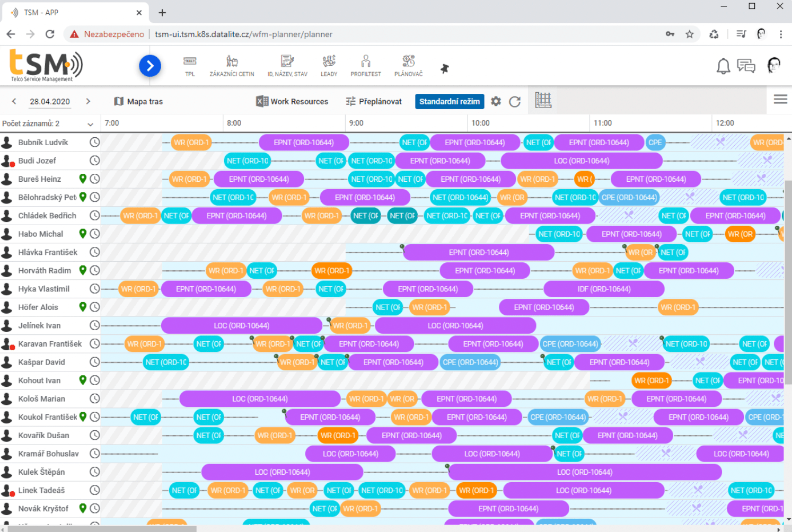Open browser menu three dots
The height and width of the screenshot is (532, 792).
[780, 34]
